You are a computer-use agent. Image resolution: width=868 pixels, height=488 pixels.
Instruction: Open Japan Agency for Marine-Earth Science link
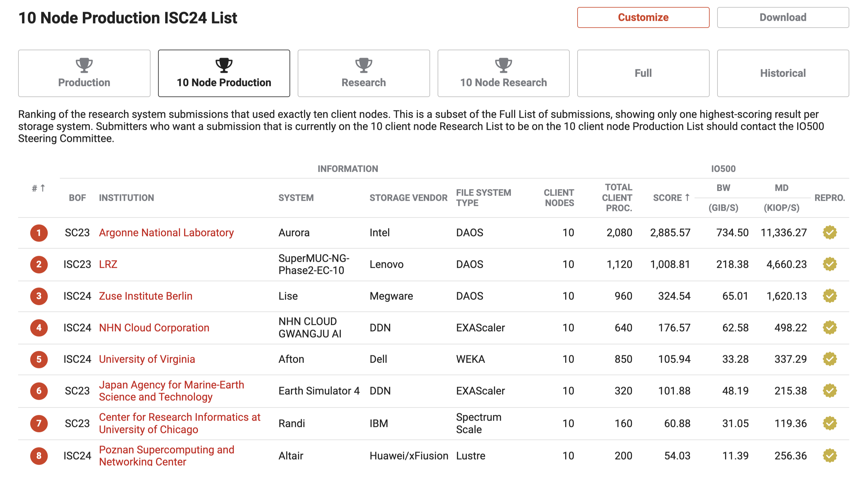171,391
